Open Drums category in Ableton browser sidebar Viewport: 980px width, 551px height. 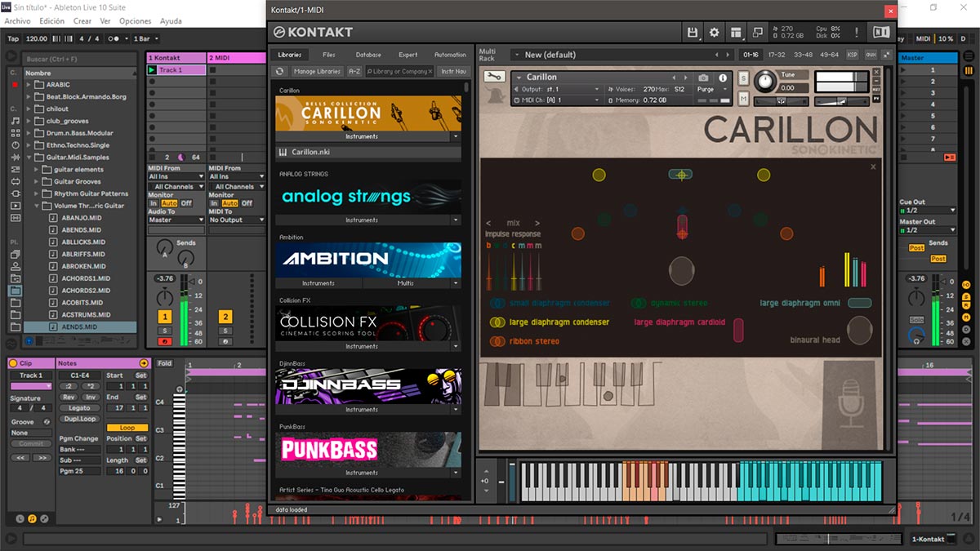click(16, 132)
